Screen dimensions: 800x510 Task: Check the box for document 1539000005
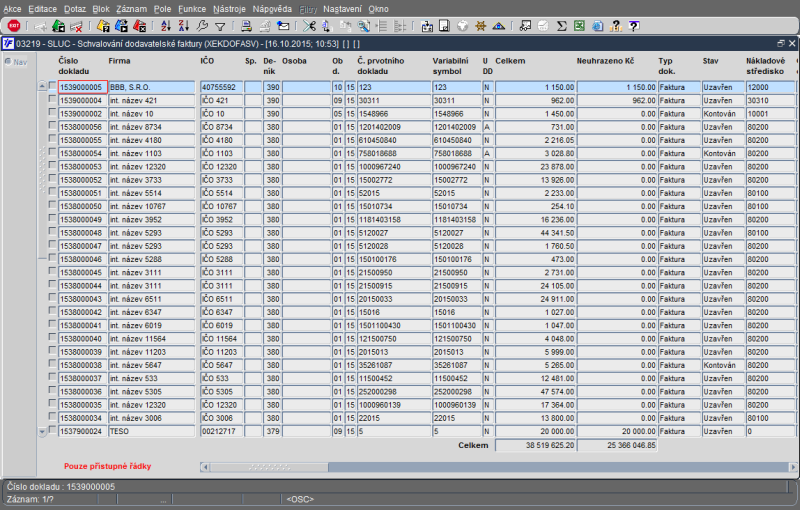pyautogui.click(x=53, y=86)
